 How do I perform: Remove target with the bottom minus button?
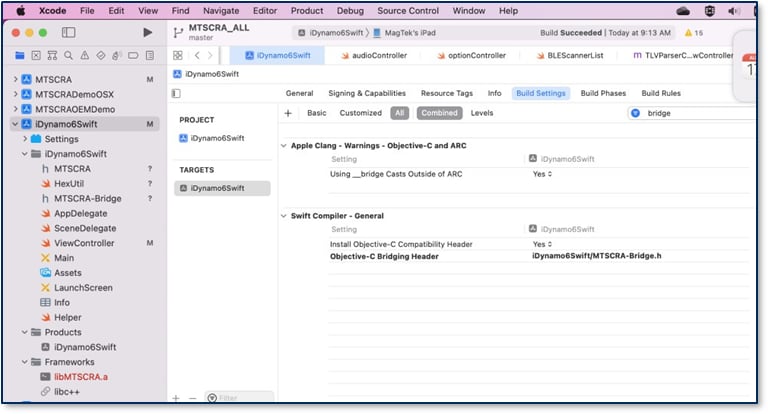coord(192,398)
